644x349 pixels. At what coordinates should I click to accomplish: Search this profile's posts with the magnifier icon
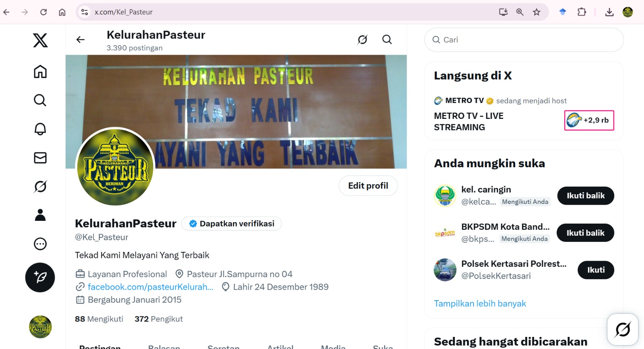point(387,39)
